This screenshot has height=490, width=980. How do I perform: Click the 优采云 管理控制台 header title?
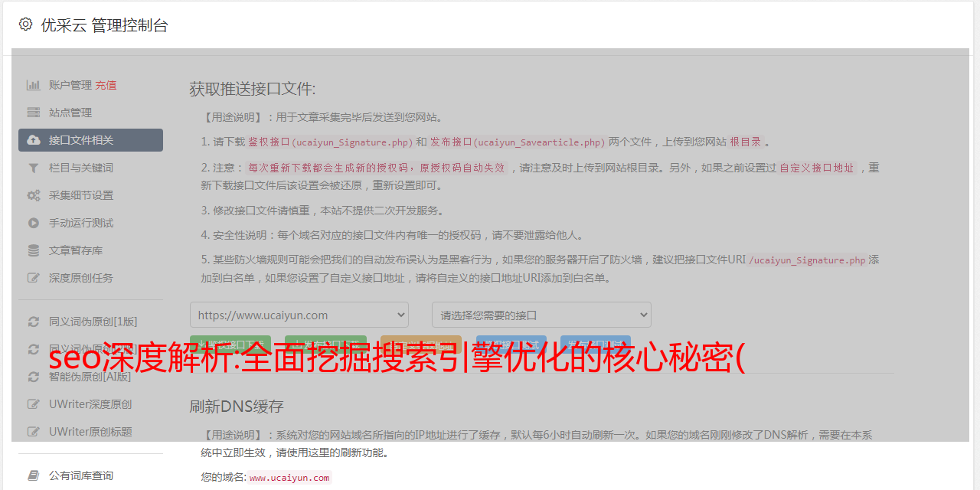point(105,25)
